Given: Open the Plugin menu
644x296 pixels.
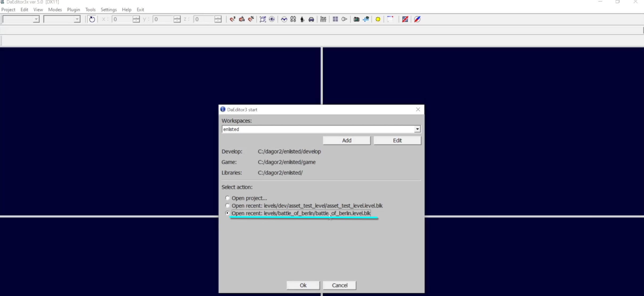Looking at the screenshot, I should (x=73, y=10).
